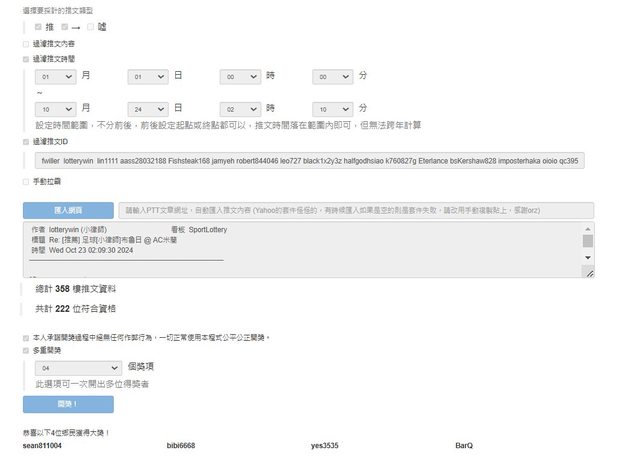Expand the start hour dropdown
The width and height of the screenshot is (640, 456).
[241, 76]
